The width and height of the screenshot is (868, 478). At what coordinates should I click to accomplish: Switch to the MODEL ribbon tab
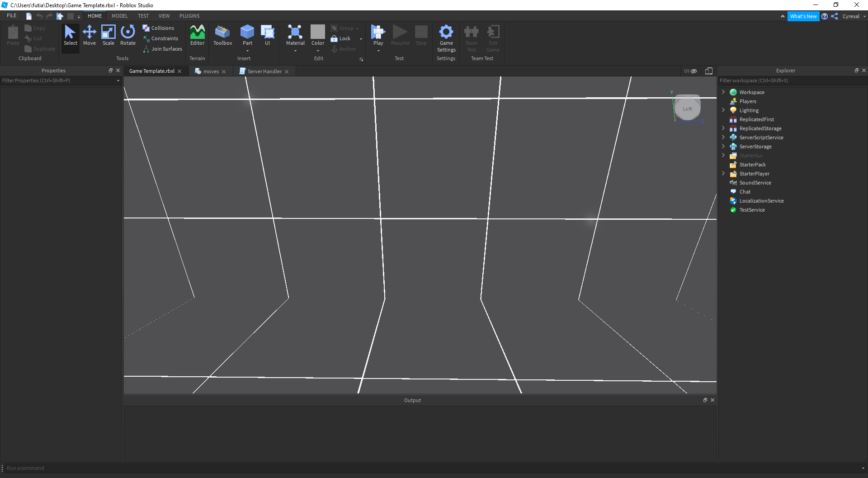pyautogui.click(x=119, y=16)
